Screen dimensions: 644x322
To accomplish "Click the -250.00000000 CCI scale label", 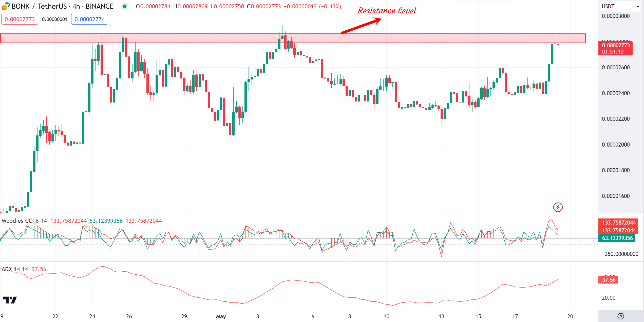I will (x=620, y=254).
